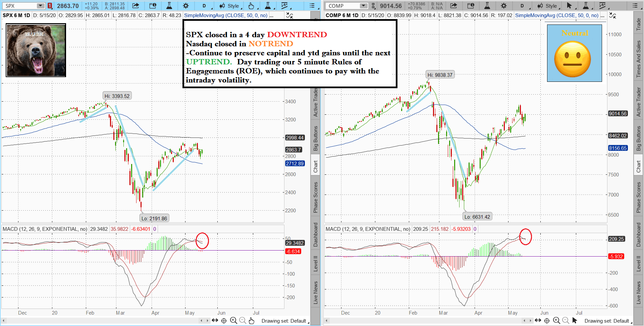This screenshot has width=644, height=326.
Task: Click Drawing set: Default under SPX chart
Action: [x=284, y=321]
